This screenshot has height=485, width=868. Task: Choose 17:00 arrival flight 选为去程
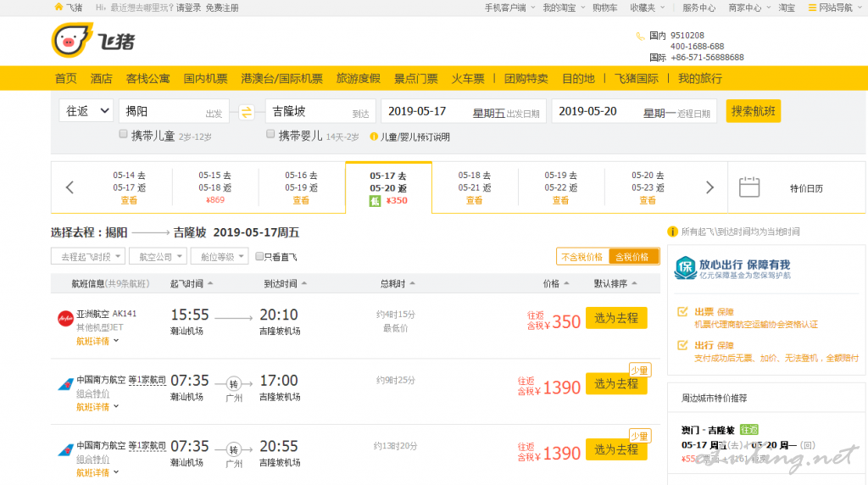(616, 384)
